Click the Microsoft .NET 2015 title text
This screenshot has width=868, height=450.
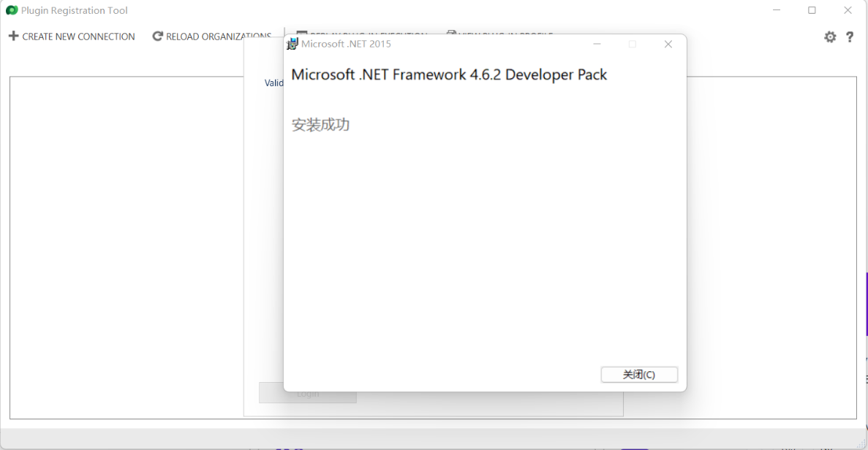[x=346, y=44]
